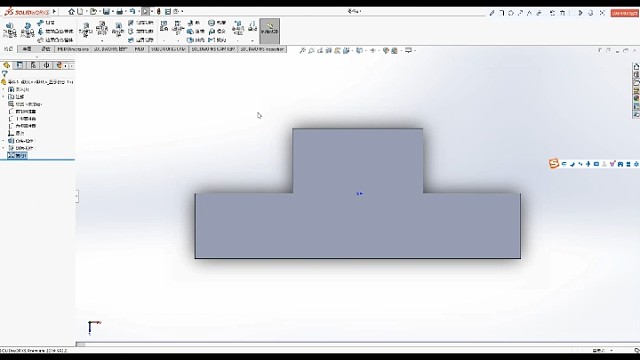The image size is (640, 360).
Task: Open the MBD ribbon tab
Action: point(139,49)
